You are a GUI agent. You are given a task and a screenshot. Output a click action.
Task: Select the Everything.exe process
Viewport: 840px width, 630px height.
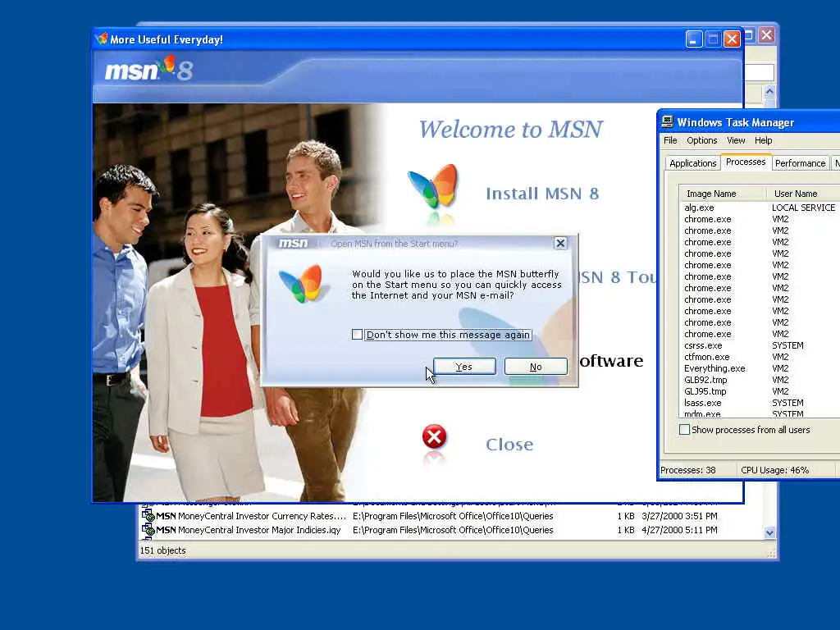click(714, 368)
